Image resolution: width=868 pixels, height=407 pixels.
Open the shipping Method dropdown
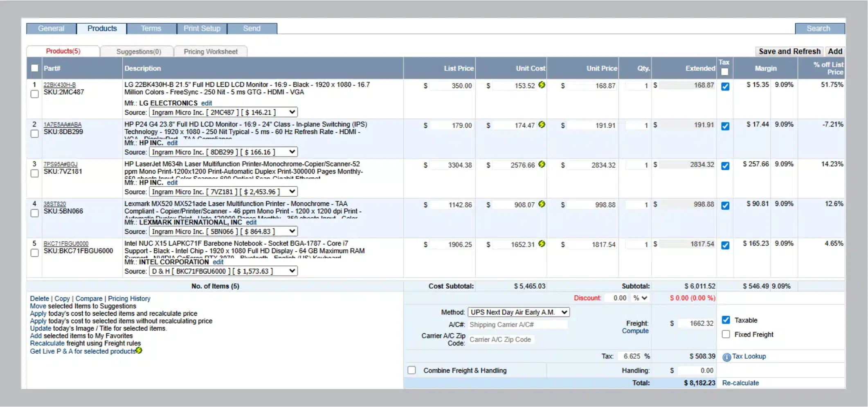pyautogui.click(x=519, y=312)
